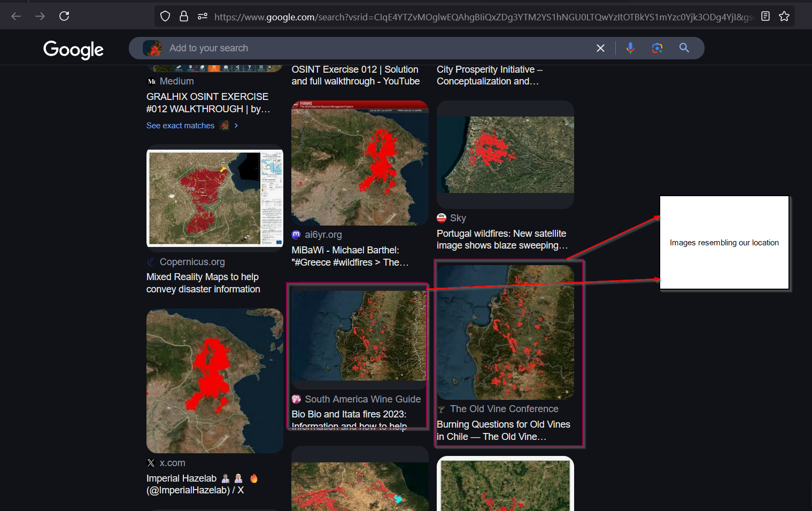Toggle reader view icon
The image size is (812, 511).
(765, 16)
